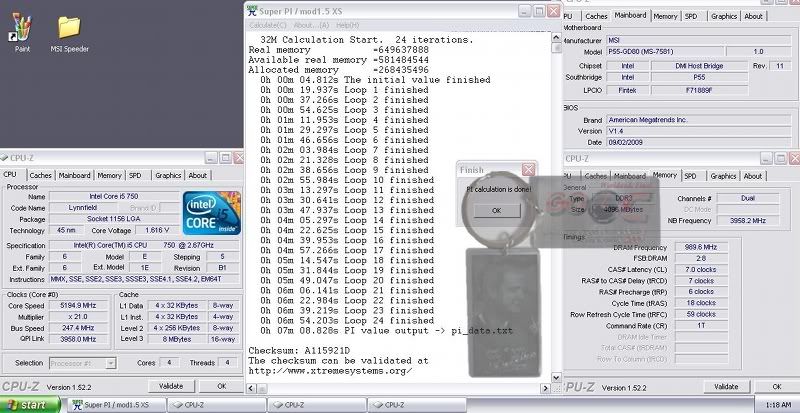Select the second CPU-Z taskbar button
This screenshot has width=800, height=413.
pyautogui.click(x=316, y=405)
